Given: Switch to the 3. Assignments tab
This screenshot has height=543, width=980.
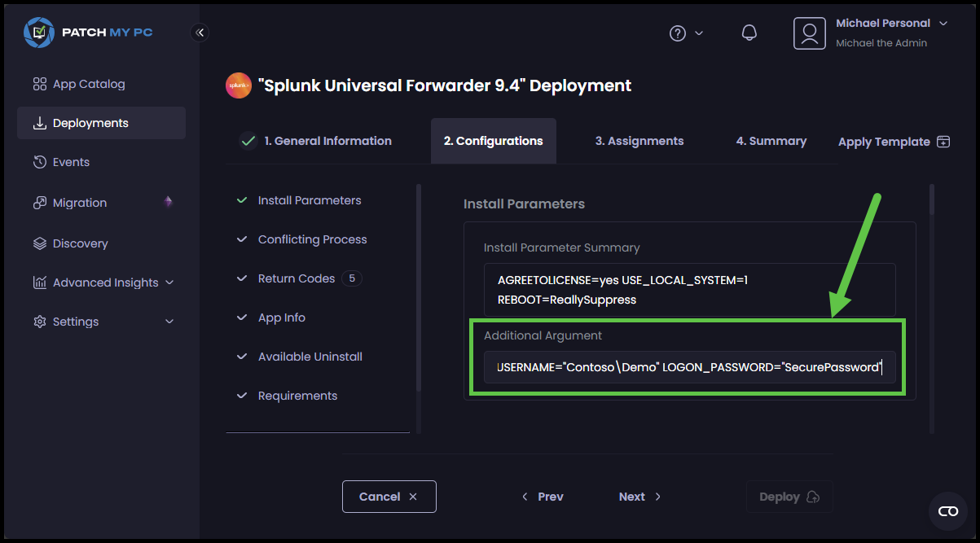Looking at the screenshot, I should point(639,140).
